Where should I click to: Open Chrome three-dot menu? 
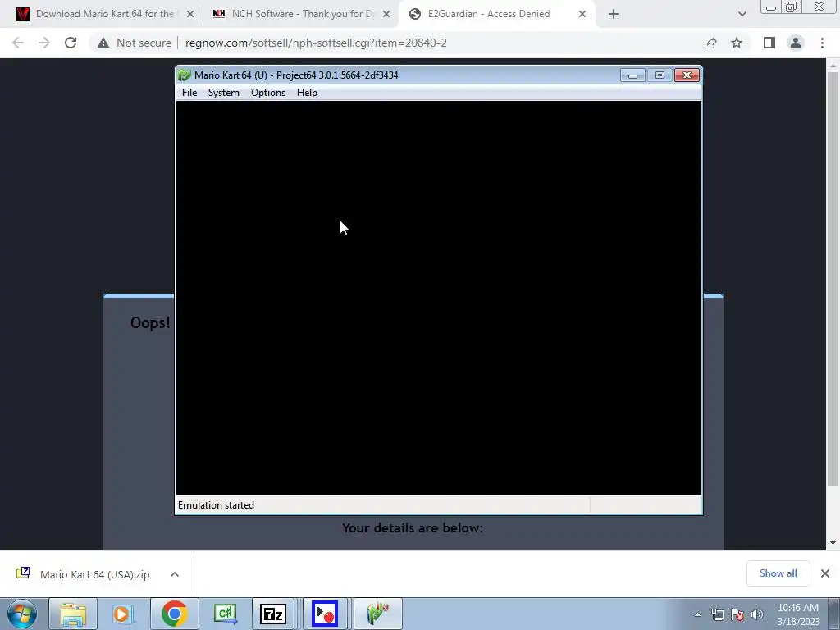coord(822,43)
